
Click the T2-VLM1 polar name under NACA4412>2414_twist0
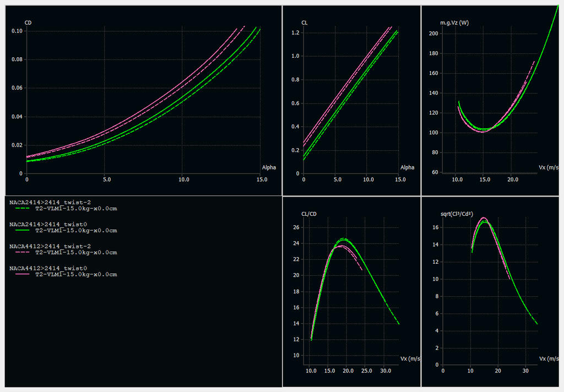76,274
